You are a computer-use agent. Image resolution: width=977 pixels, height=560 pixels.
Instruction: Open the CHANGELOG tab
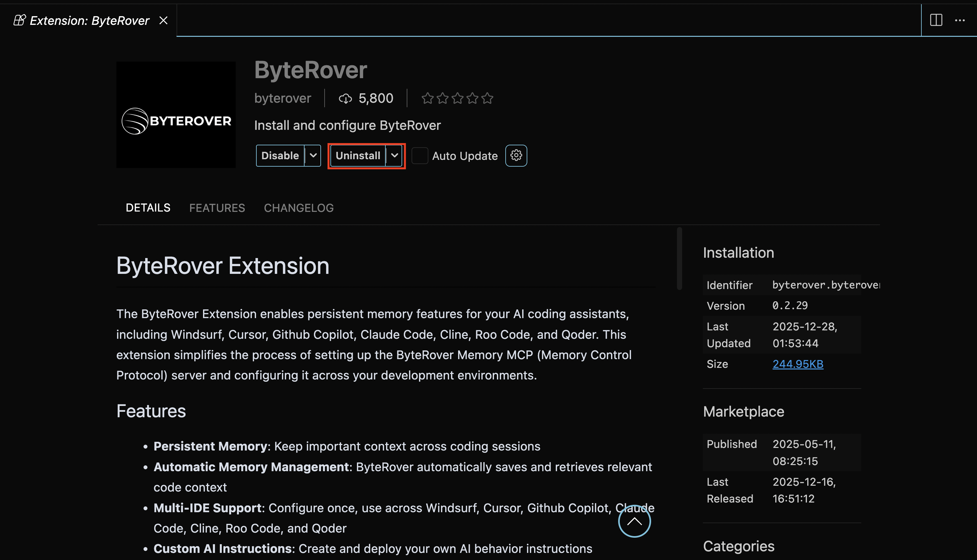(299, 208)
